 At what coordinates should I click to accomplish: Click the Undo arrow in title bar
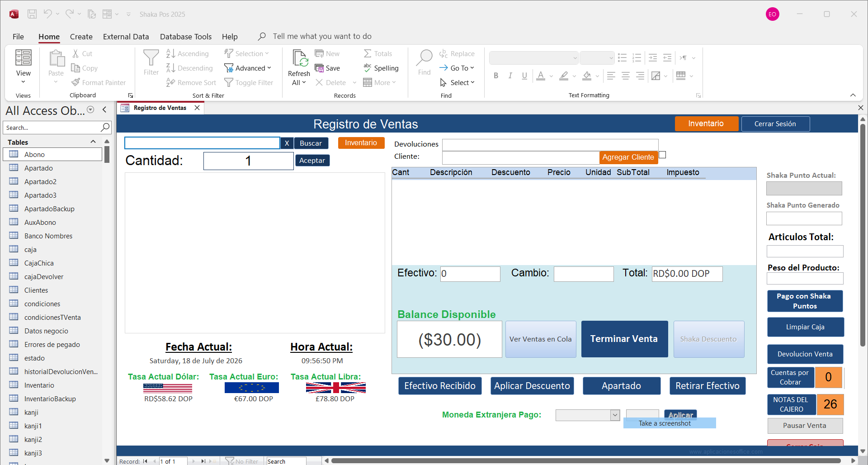(47, 14)
